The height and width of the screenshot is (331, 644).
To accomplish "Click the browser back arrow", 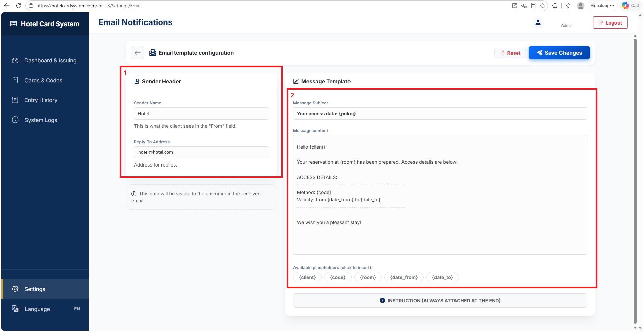I will (x=7, y=6).
